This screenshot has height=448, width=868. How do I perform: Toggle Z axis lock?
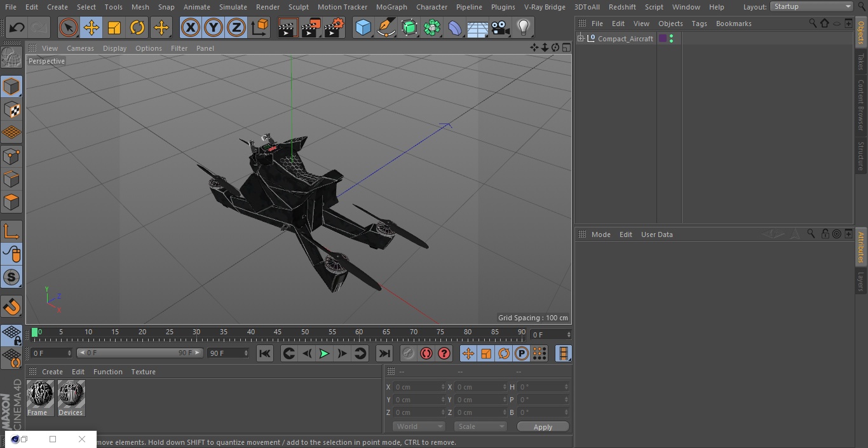pos(236,27)
